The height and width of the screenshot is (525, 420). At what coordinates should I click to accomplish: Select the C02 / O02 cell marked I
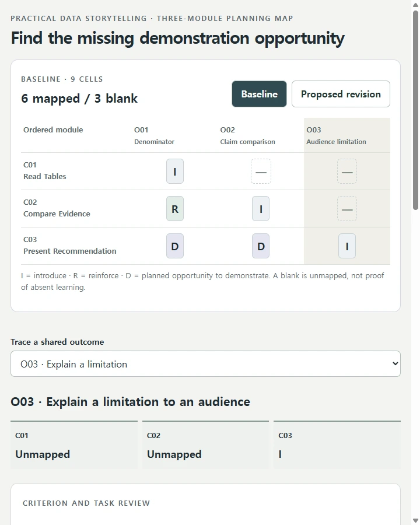tap(261, 209)
